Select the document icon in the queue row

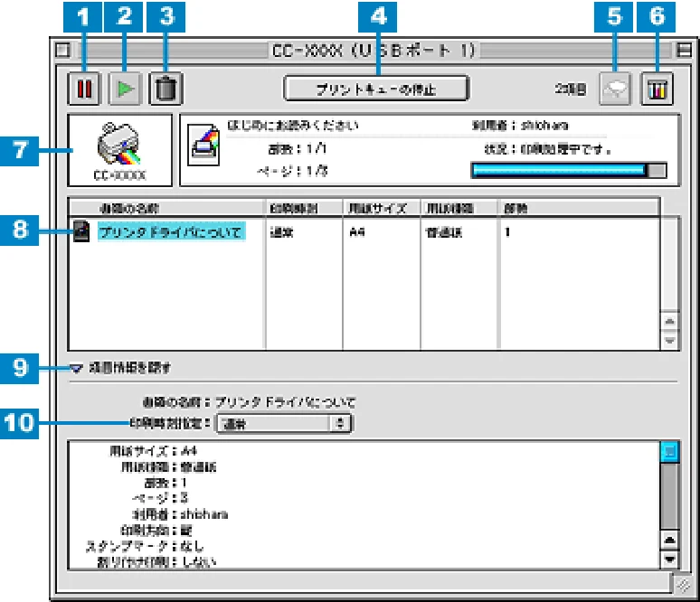click(80, 231)
